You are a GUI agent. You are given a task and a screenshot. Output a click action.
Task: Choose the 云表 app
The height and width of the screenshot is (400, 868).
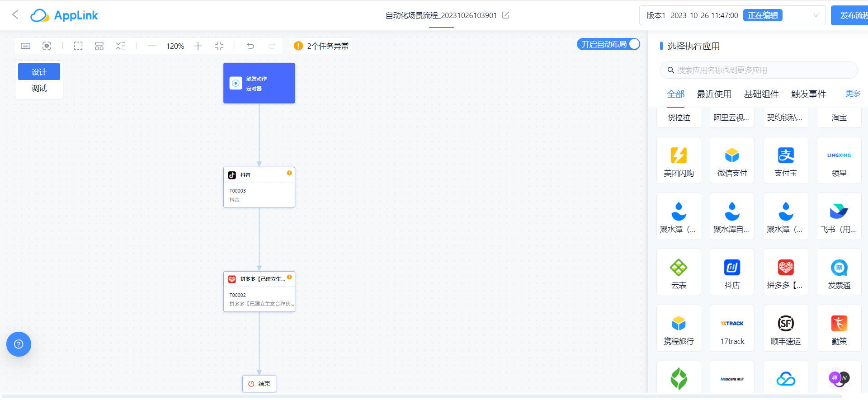(x=679, y=273)
